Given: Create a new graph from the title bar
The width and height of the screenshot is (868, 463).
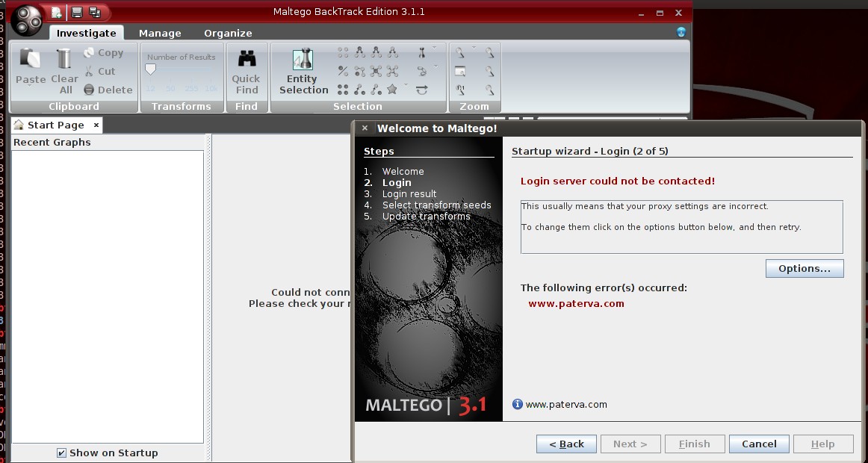Looking at the screenshot, I should [56, 12].
